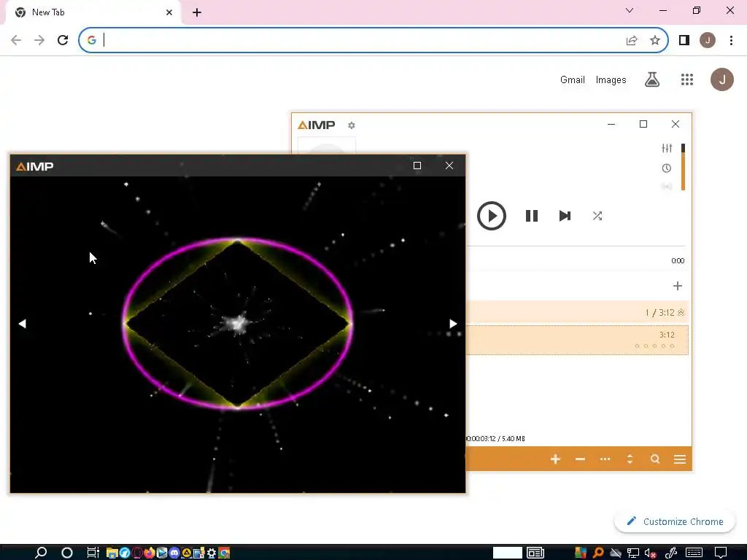Open the tab search dropdown chevron

click(x=630, y=10)
